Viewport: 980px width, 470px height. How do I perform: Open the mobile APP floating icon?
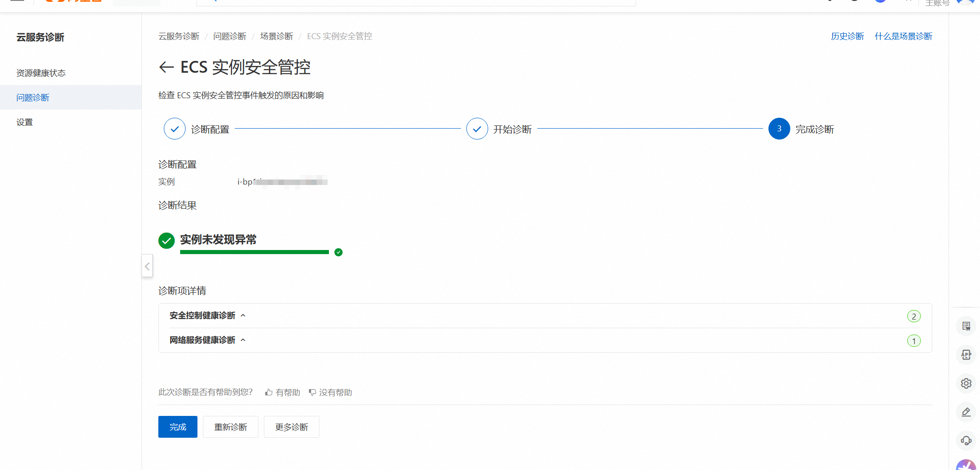coord(966,355)
